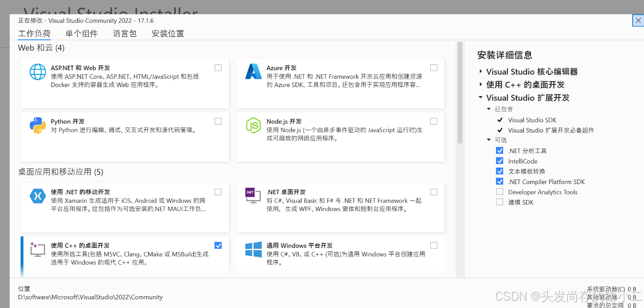The height and width of the screenshot is (308, 644).
Task: Click the Visual Studio SDK included item
Action: tap(532, 120)
